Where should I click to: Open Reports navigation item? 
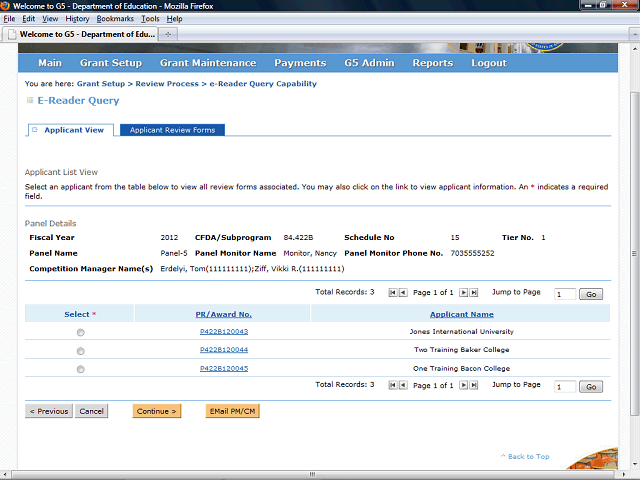(x=433, y=63)
